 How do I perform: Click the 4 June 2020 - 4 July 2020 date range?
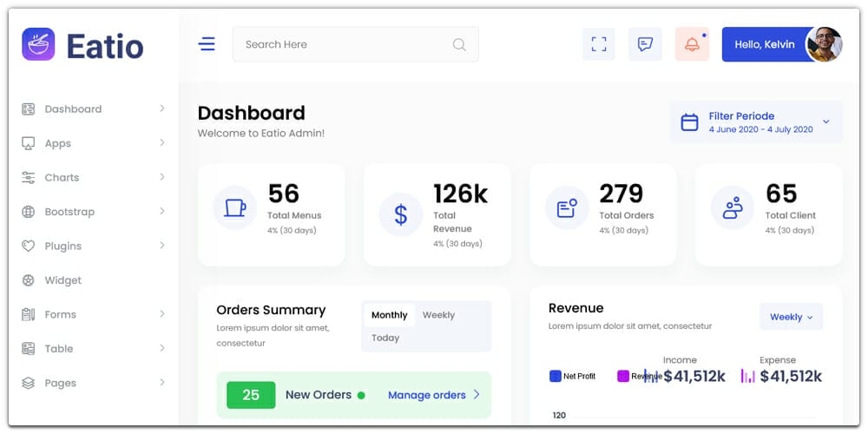760,129
